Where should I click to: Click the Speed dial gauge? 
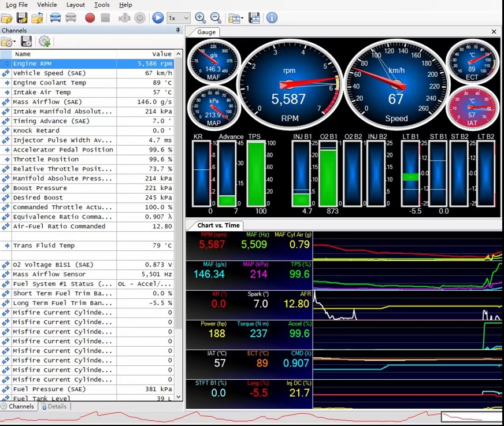[x=396, y=85]
